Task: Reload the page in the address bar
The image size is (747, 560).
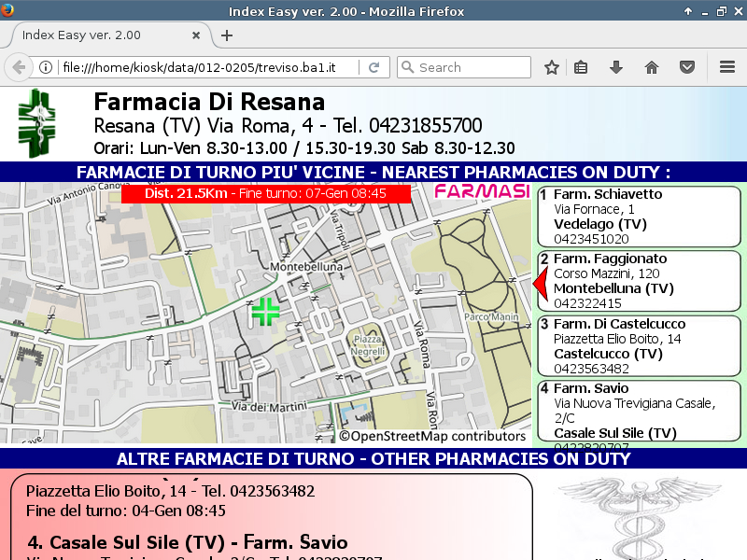Action: click(x=373, y=67)
